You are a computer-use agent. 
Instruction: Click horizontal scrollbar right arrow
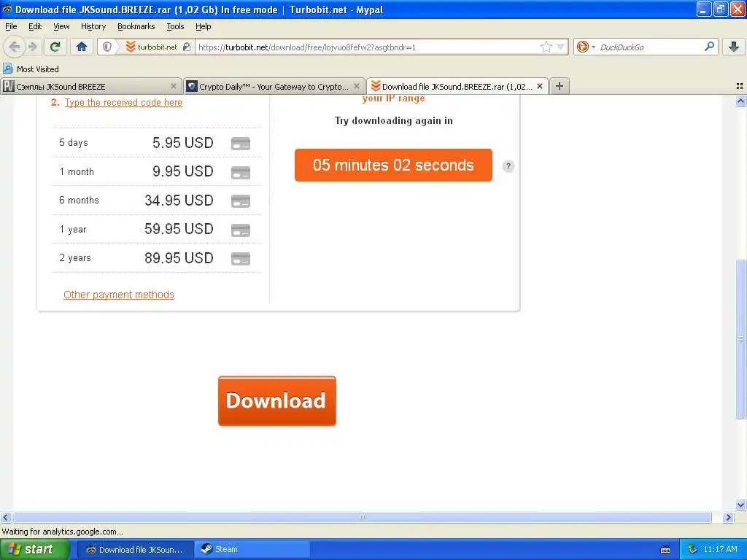[728, 517]
